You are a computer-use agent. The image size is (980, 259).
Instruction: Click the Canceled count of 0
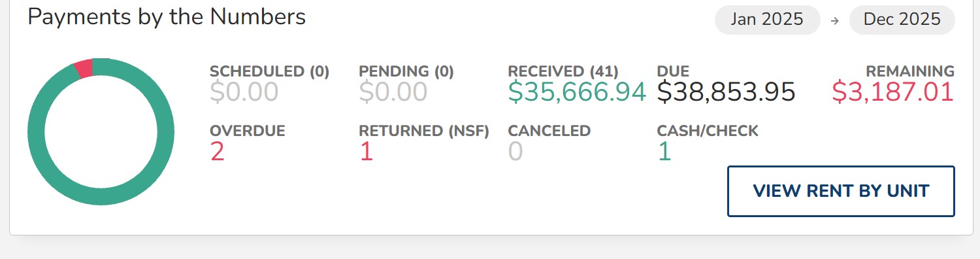click(515, 152)
